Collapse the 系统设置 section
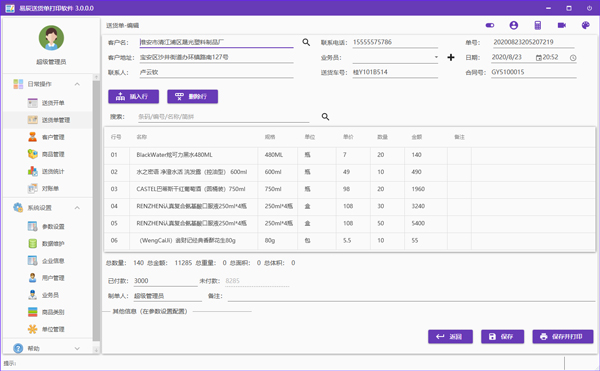The image size is (600, 371). 77,208
